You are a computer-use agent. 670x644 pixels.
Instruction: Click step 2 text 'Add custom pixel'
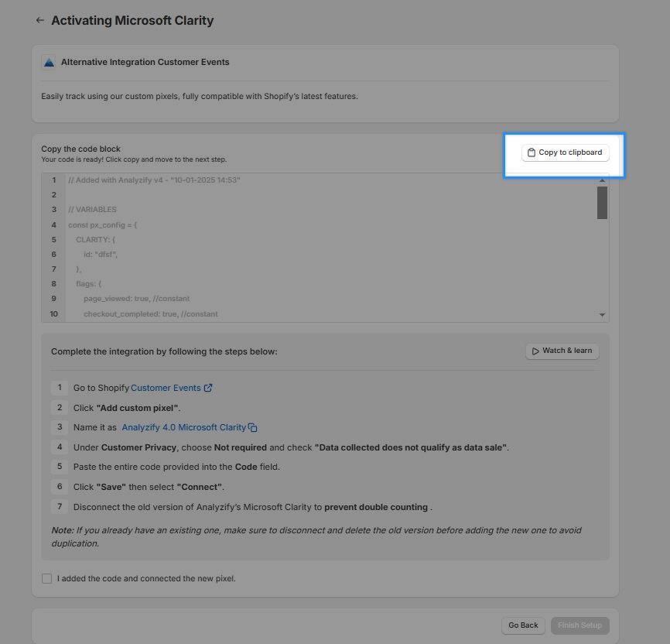pyautogui.click(x=127, y=408)
